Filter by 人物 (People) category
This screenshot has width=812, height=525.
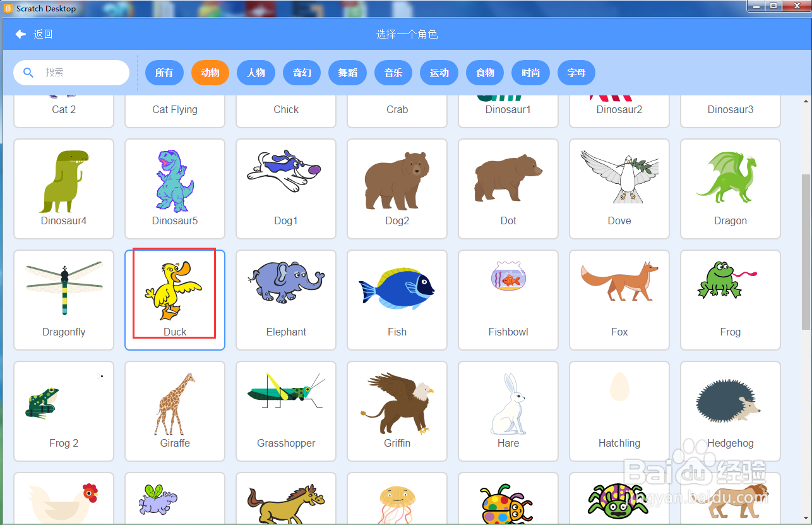pos(256,73)
